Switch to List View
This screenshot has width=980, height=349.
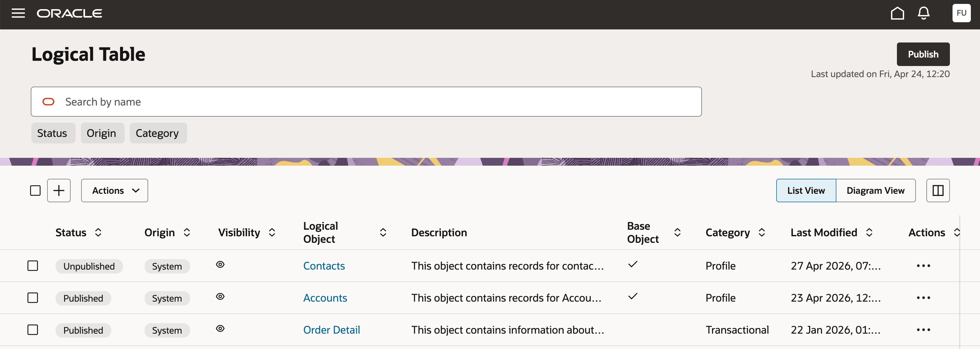(x=806, y=191)
